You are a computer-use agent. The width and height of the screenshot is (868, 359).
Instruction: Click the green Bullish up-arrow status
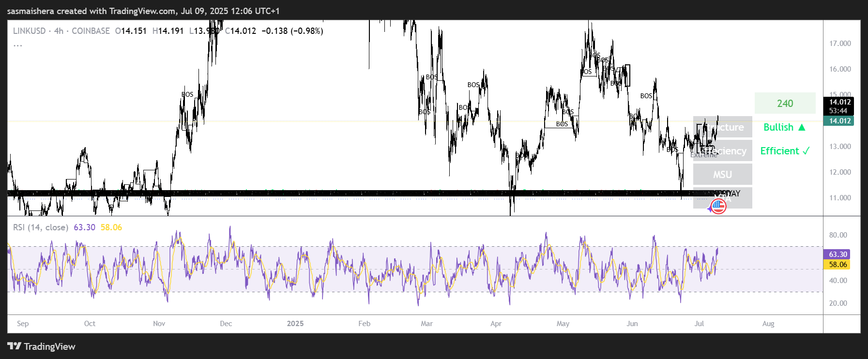pyautogui.click(x=784, y=127)
